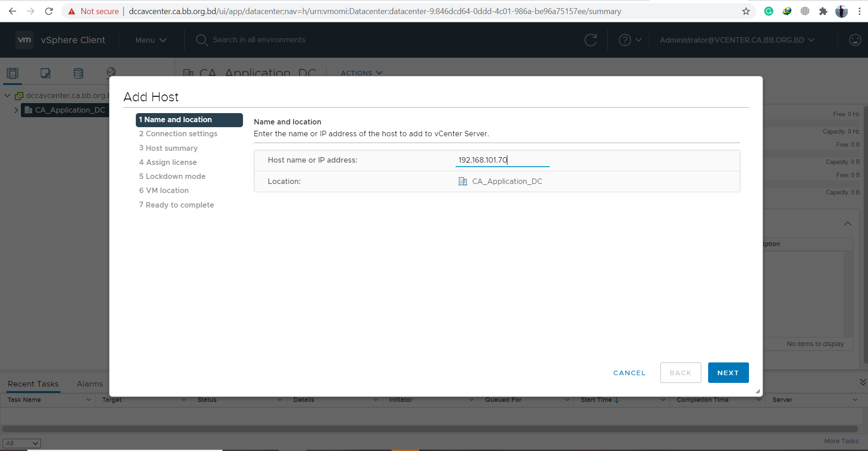This screenshot has width=868, height=451.
Task: Select dccavcenter.ca.bb.org tree item
Action: [67, 95]
